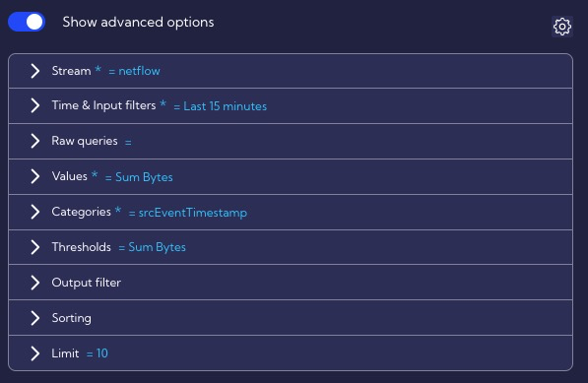This screenshot has width=588, height=383.
Task: Select the Output filter row label
Action: (87, 283)
